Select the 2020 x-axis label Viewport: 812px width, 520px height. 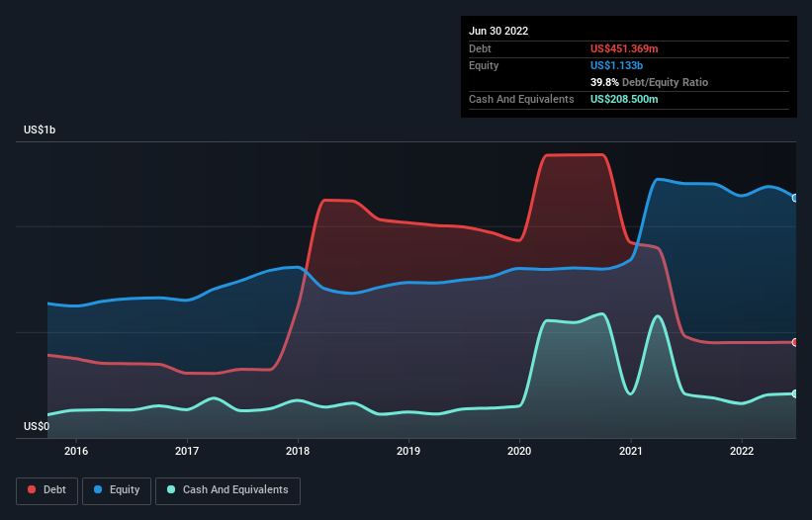point(519,451)
